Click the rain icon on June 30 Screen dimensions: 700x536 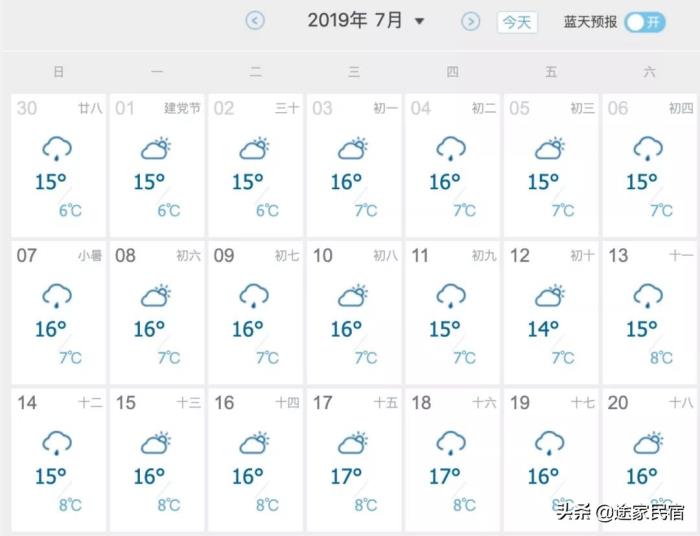point(57,150)
